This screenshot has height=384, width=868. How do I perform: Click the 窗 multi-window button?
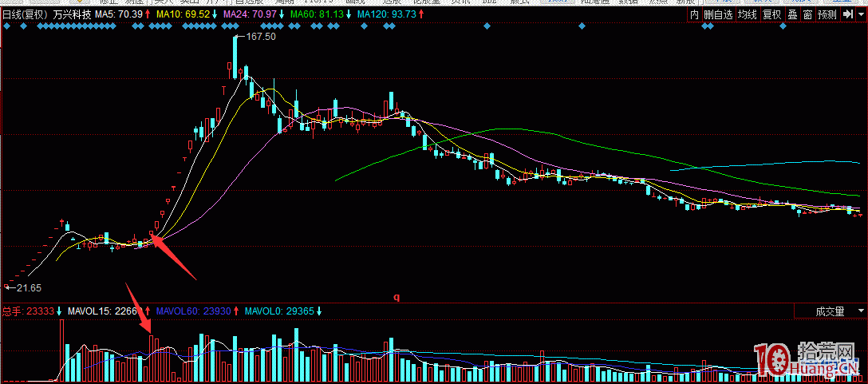point(807,15)
